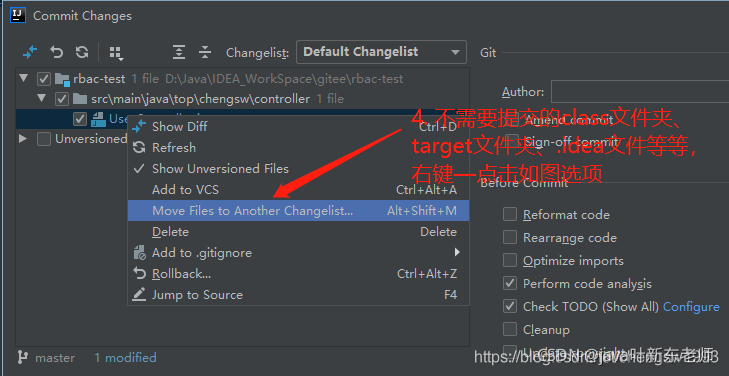This screenshot has width=729, height=376.
Task: Click the IntelliJ logo in title bar
Action: [x=18, y=15]
